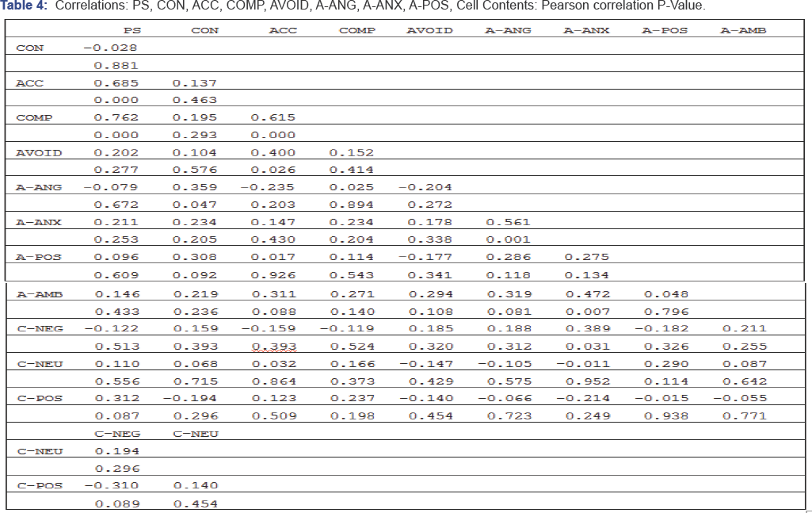Click the A-AMB row label

[39, 294]
